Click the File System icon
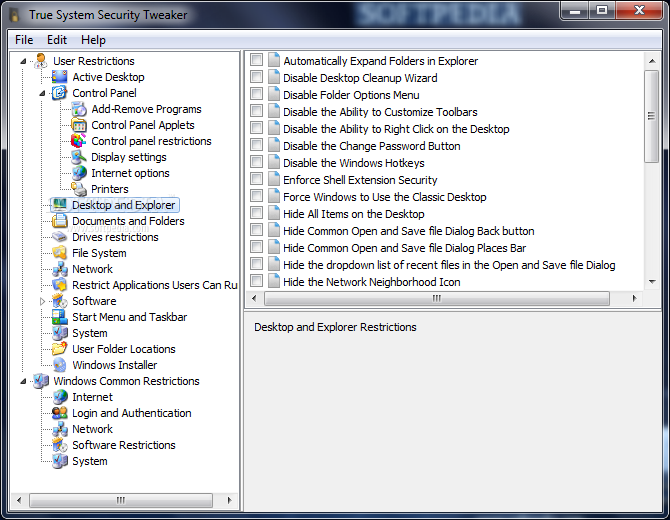 (x=59, y=253)
